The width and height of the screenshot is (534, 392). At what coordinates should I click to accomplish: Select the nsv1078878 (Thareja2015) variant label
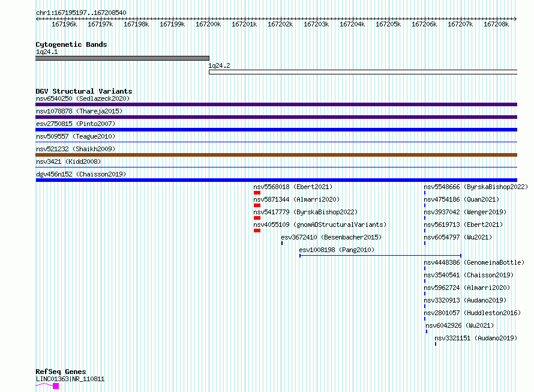click(79, 111)
